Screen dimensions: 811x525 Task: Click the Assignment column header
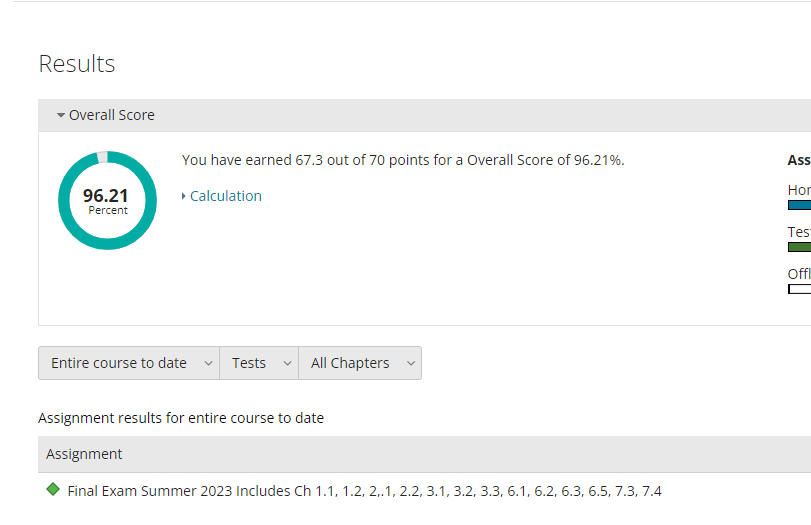pyautogui.click(x=84, y=454)
